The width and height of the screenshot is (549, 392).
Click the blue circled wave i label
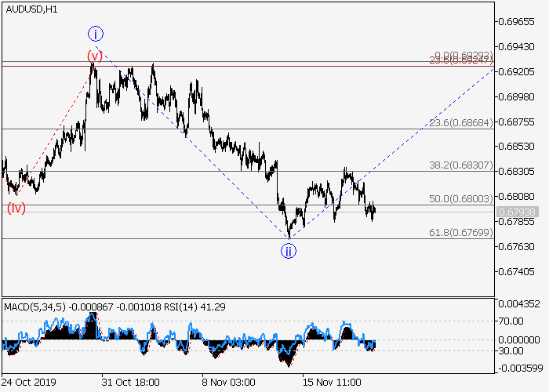tap(95, 34)
